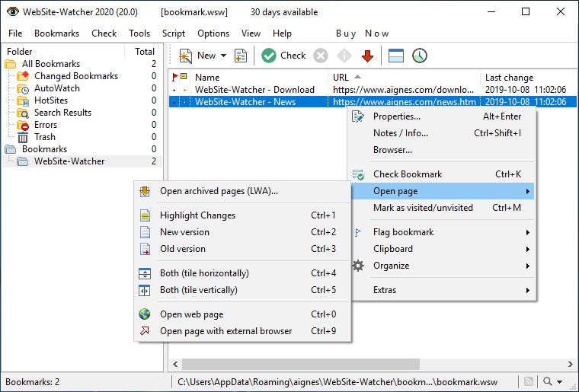579x392 pixels.
Task: Click the clock AutoWatch toolbar icon
Action: (420, 56)
